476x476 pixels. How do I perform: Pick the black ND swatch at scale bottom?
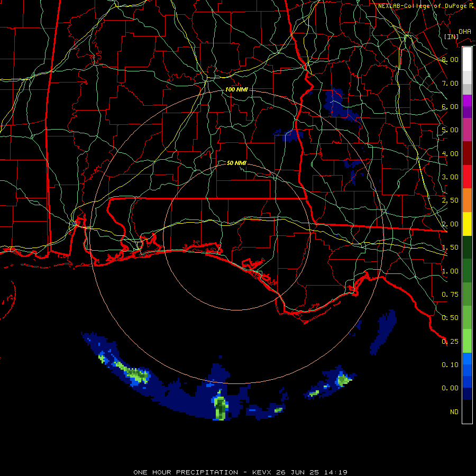pyautogui.click(x=467, y=411)
